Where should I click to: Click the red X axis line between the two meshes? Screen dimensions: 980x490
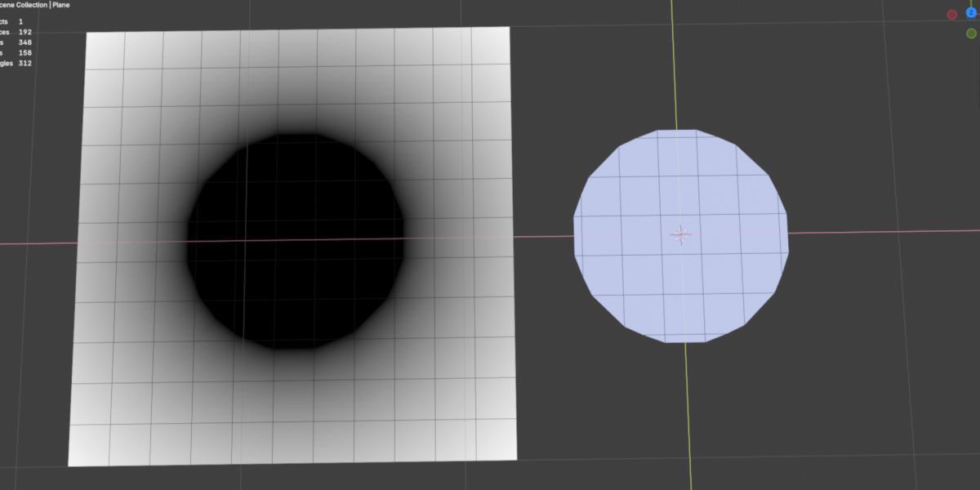544,237
